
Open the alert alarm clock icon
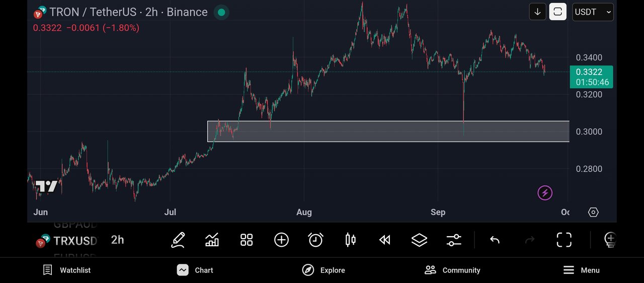coord(315,240)
